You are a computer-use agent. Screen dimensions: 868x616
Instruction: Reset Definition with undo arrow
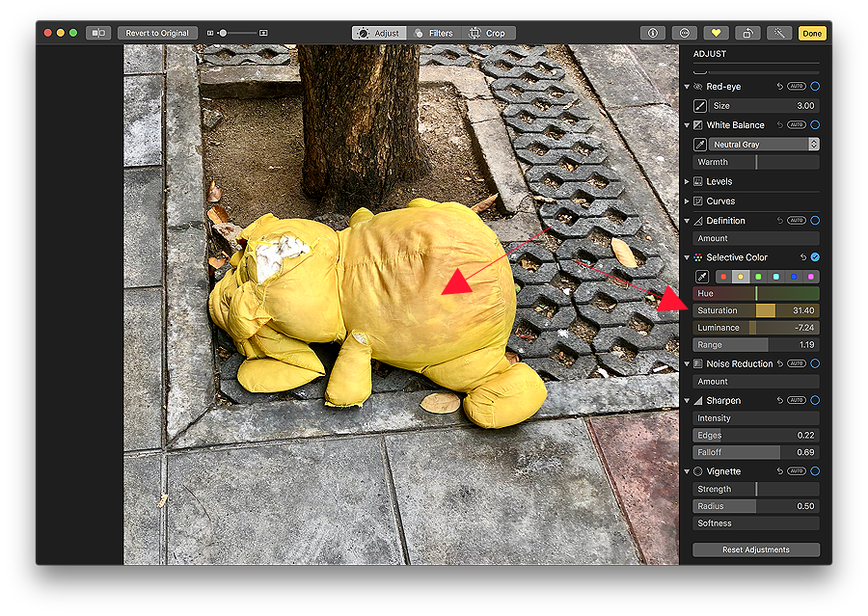tap(780, 221)
